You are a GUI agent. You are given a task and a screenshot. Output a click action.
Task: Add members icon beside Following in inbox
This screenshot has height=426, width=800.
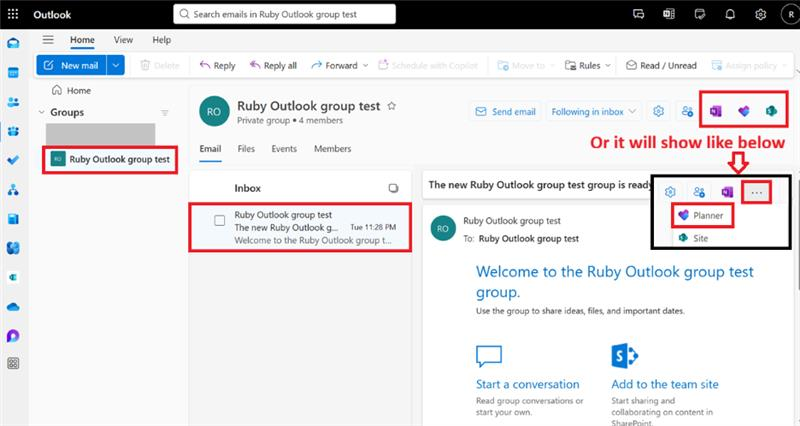tap(687, 111)
